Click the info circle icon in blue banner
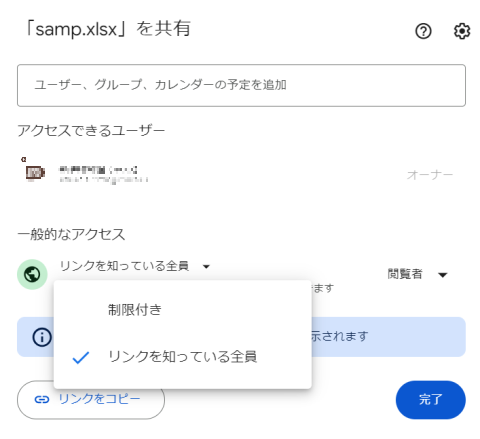Screen dimensions: 480x439 tap(42, 337)
